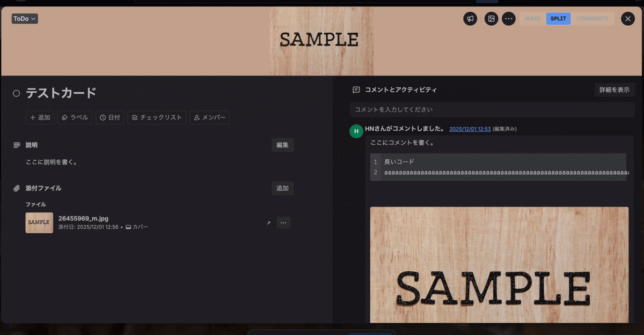Open the ToDo list selector dropdown
The width and height of the screenshot is (644, 335).
(24, 18)
